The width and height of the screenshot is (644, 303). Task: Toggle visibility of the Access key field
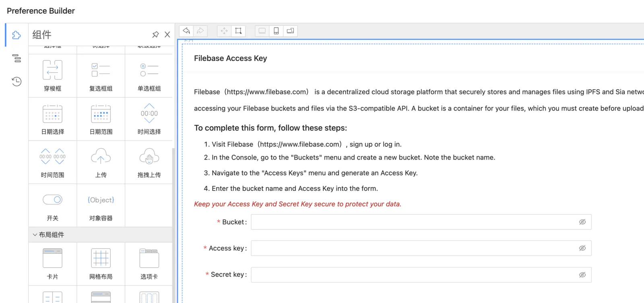(582, 248)
